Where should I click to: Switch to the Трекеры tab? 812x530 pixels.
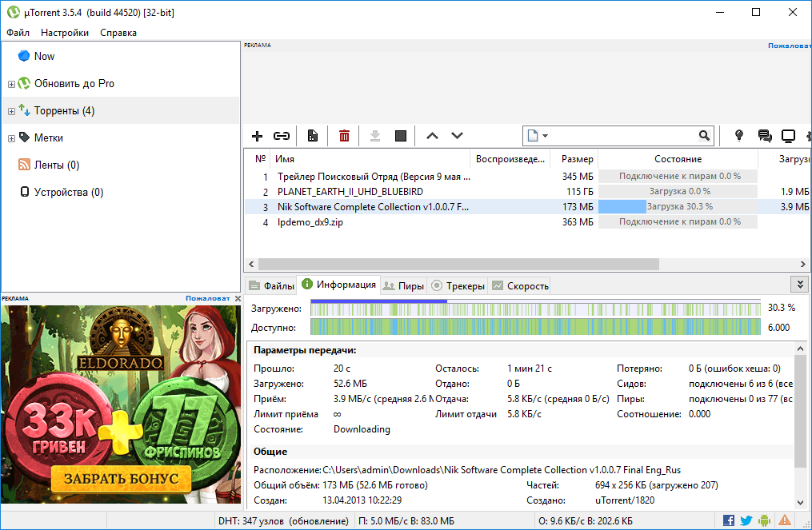click(x=458, y=285)
